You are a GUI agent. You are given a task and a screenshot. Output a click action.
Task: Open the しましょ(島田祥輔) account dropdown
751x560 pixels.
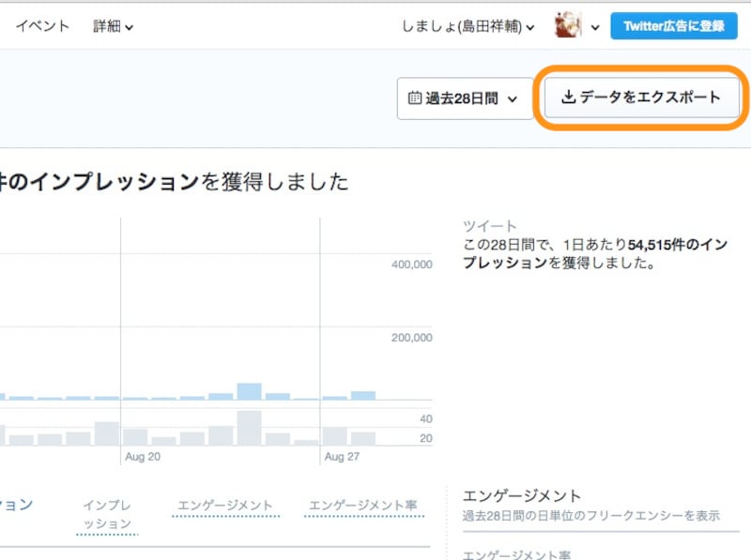[467, 26]
